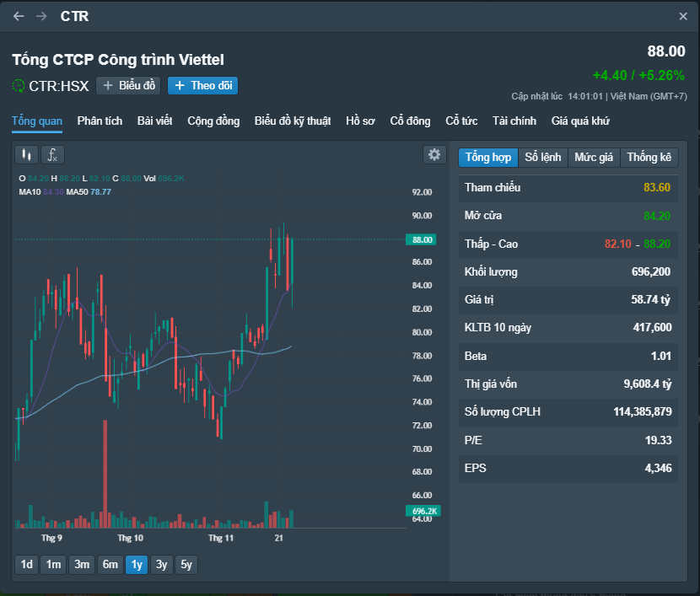Viewport: 700px width, 596px height.
Task: Click the Thg 9 date label on chart axis
Action: (x=51, y=538)
